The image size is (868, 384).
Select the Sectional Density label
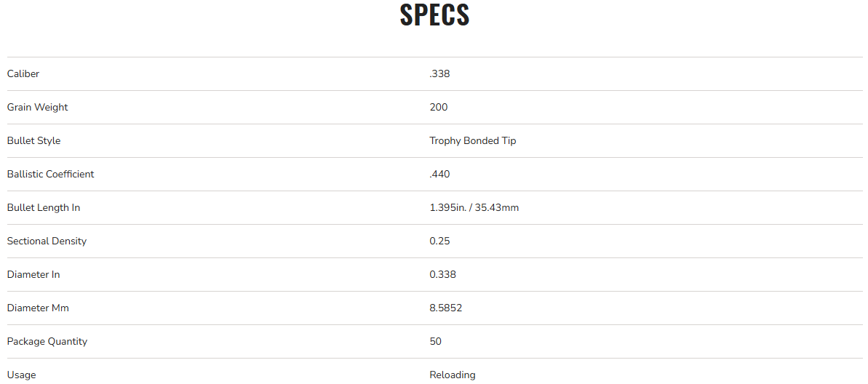(47, 241)
